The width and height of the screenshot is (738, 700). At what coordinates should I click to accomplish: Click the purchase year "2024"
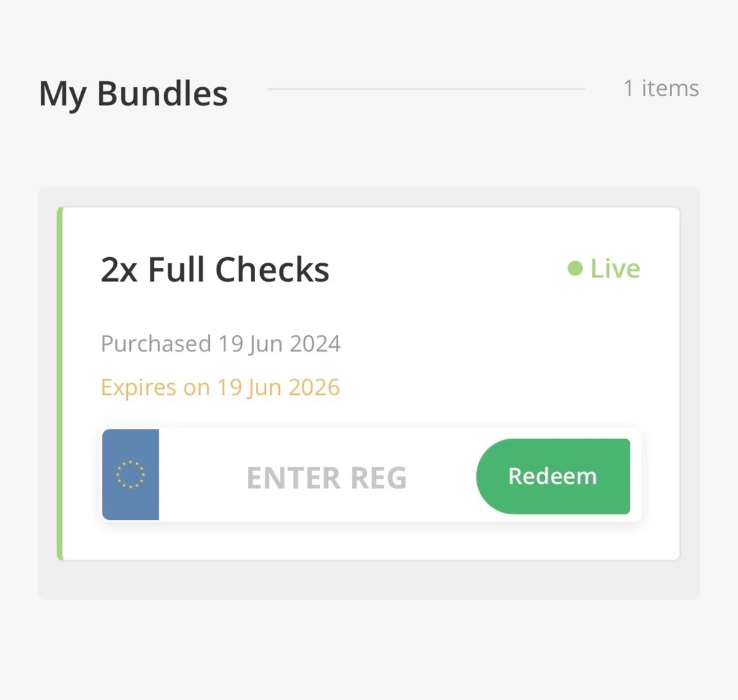[x=315, y=343]
